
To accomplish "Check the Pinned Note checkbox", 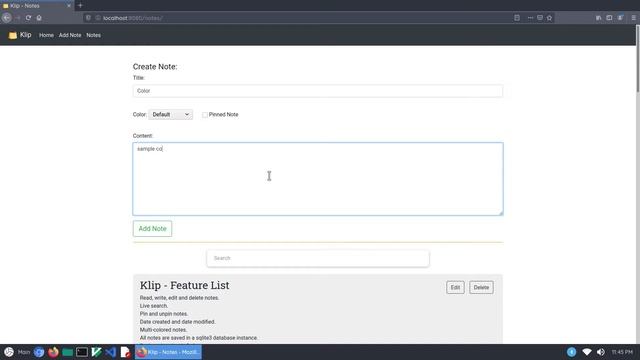I will (205, 115).
